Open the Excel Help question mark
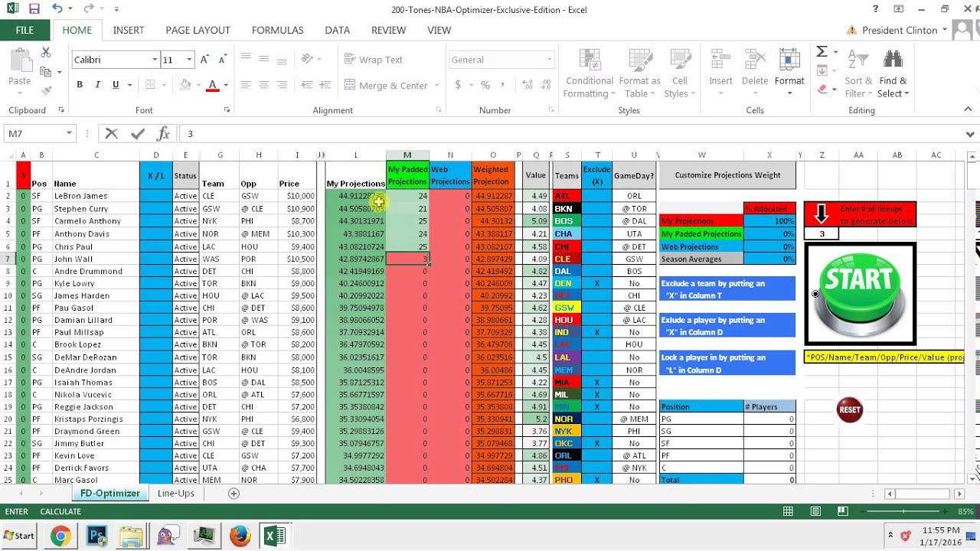 tap(875, 9)
